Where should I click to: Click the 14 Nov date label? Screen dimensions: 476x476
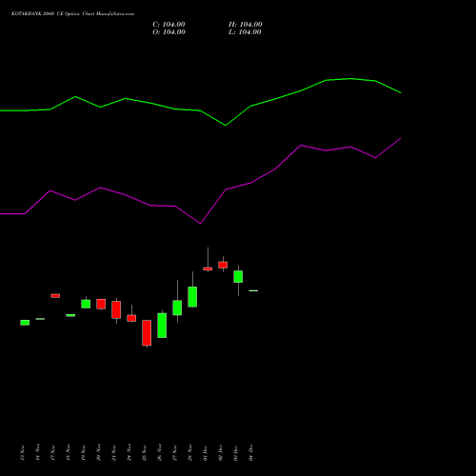(38, 452)
